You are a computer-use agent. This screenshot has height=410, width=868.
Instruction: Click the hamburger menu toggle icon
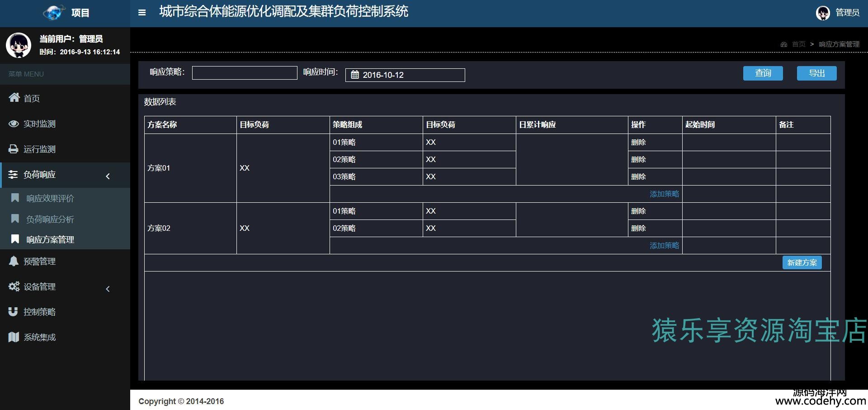click(142, 13)
